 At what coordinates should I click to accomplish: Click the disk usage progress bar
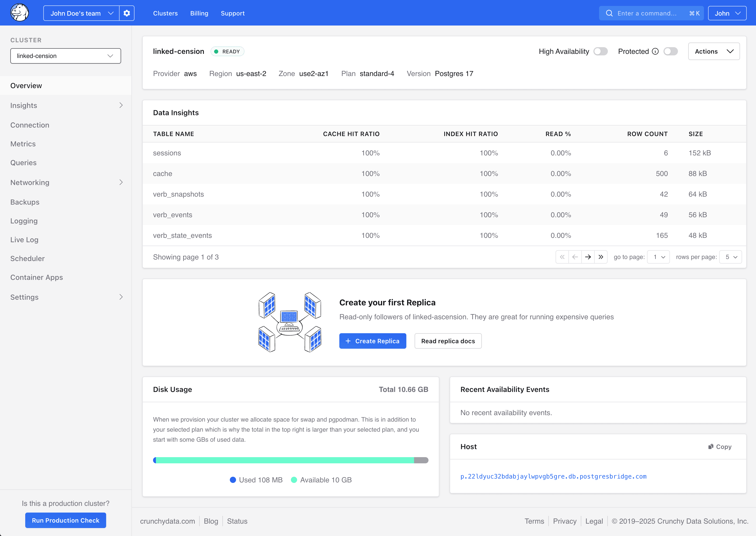[x=290, y=459]
